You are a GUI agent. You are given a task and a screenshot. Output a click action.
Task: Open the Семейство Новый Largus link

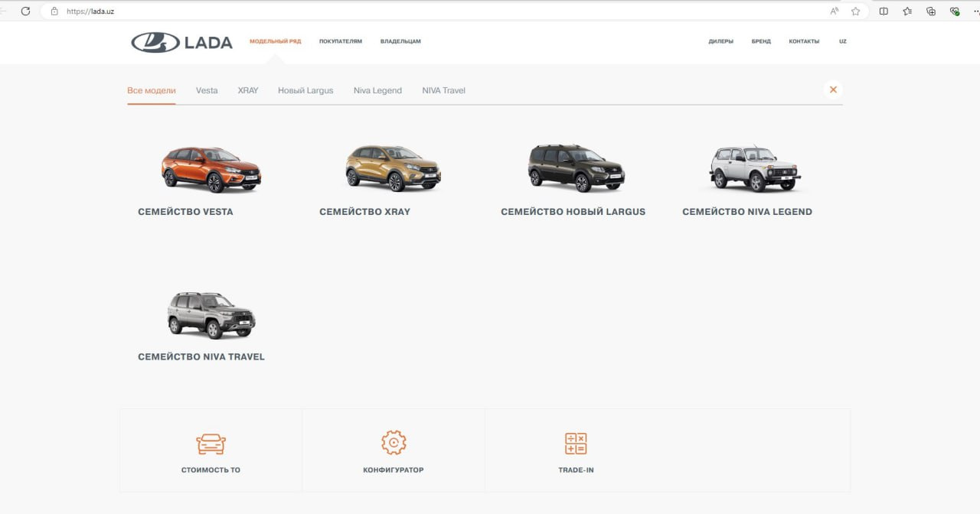(x=573, y=212)
